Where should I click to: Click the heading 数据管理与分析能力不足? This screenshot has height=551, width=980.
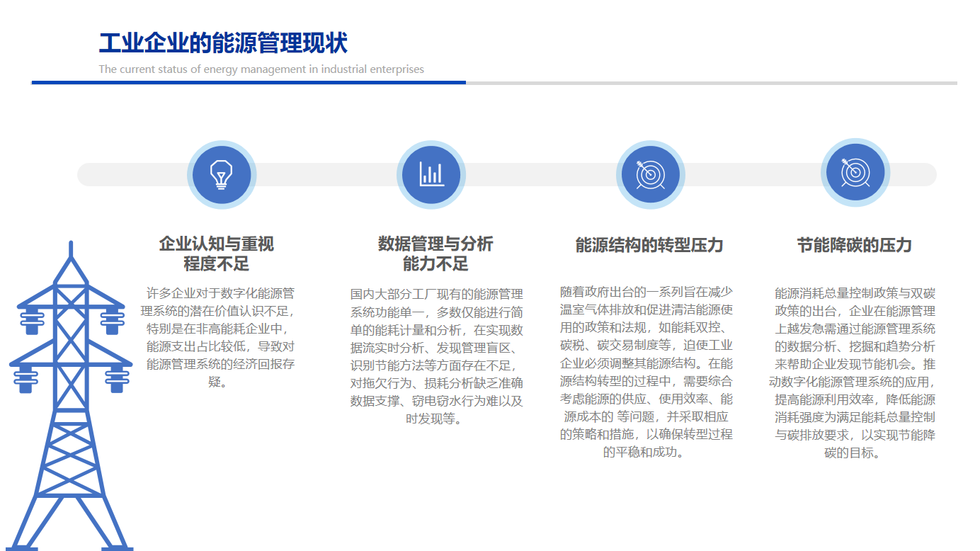(x=435, y=254)
